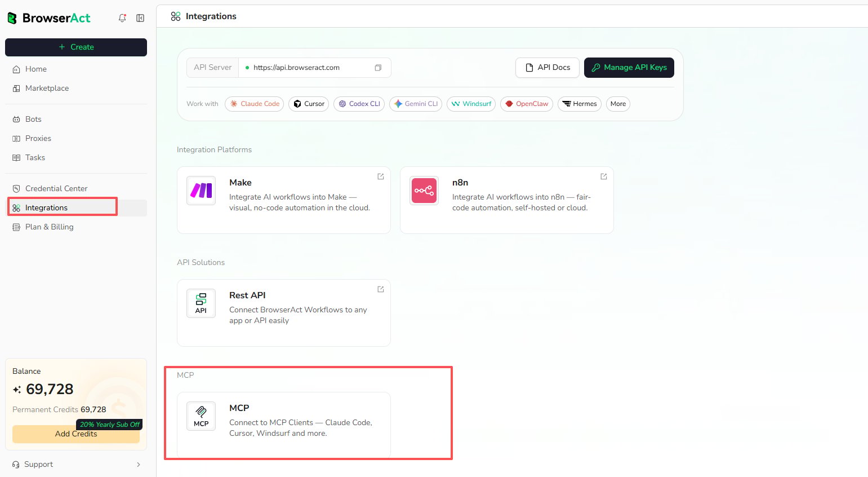Screen dimensions: 868x477
Task: Click the Proxies icon
Action: (x=16, y=138)
